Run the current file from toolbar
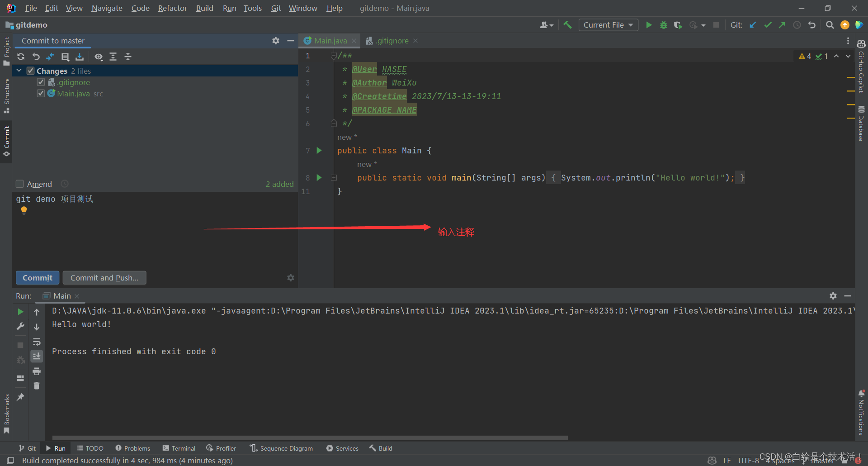868x466 pixels. pos(649,25)
